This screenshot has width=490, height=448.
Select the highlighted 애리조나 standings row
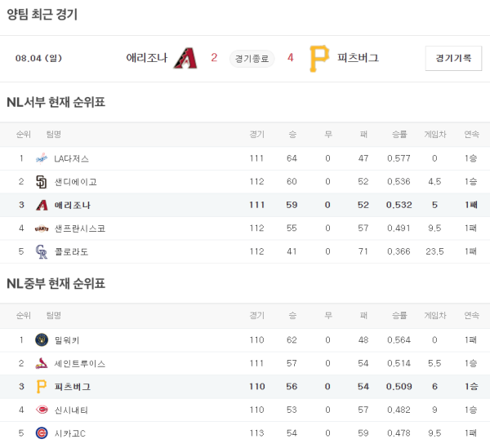245,205
